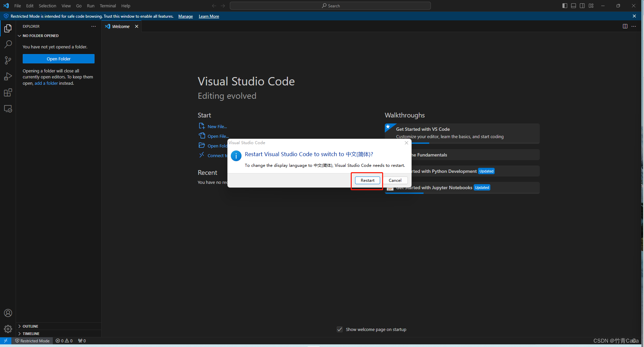Open the Terminal menu

[108, 6]
